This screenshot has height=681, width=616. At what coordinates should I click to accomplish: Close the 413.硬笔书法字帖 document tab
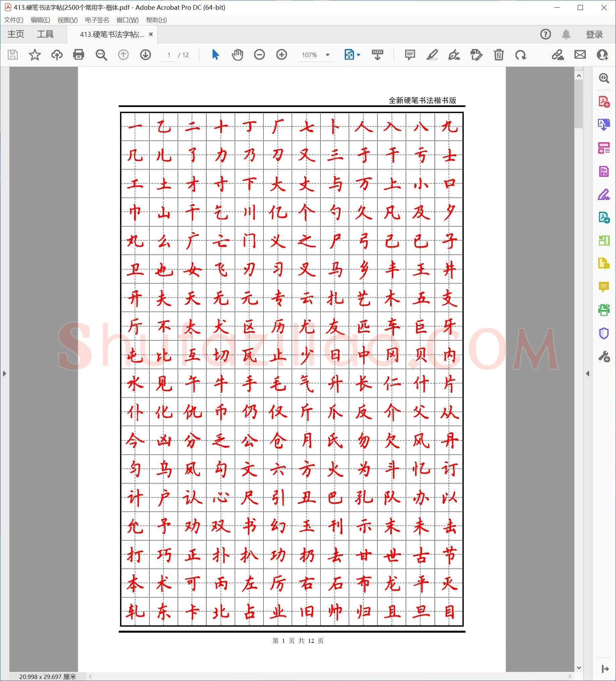(151, 34)
